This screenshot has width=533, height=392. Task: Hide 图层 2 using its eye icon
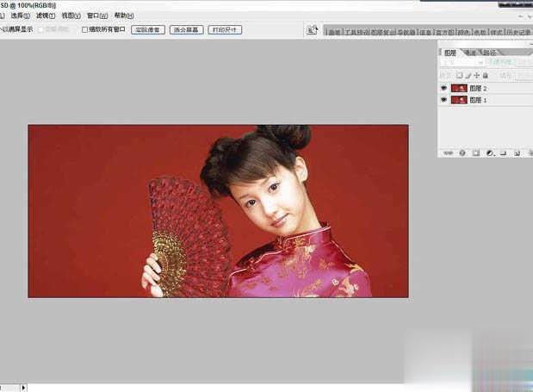pos(443,88)
